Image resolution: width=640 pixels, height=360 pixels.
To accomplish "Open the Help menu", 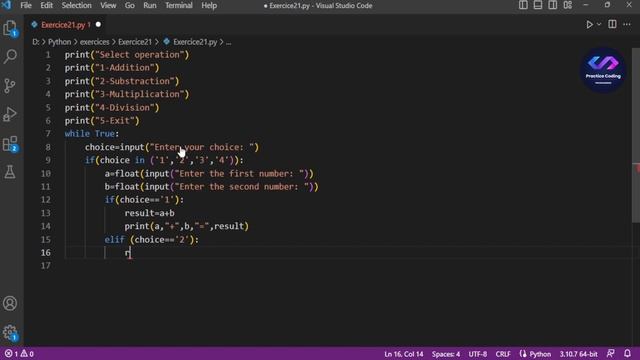I will [209, 6].
